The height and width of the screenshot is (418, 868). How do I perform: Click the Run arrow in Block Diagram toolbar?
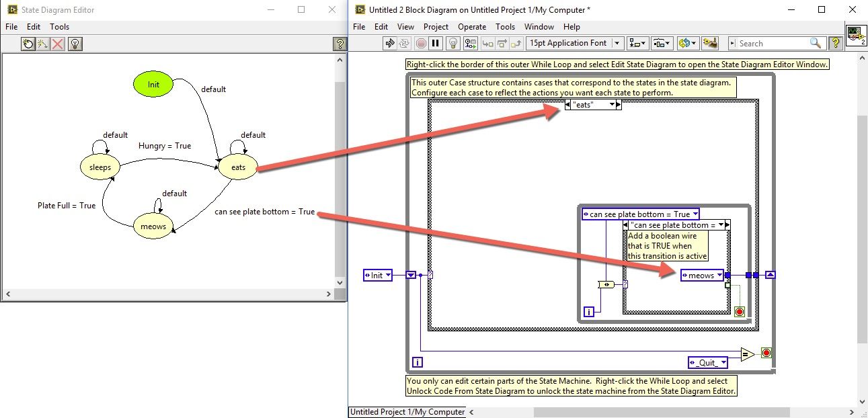tap(390, 43)
